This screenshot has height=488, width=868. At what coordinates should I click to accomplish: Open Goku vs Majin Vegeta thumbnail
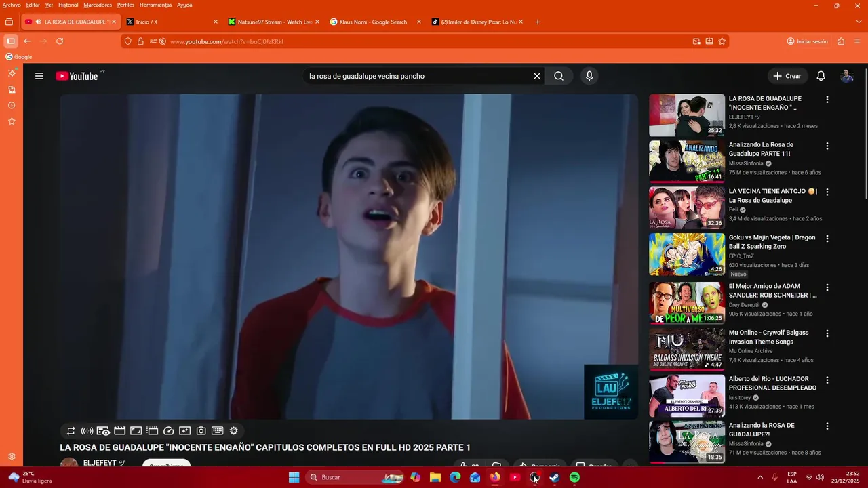687,254
